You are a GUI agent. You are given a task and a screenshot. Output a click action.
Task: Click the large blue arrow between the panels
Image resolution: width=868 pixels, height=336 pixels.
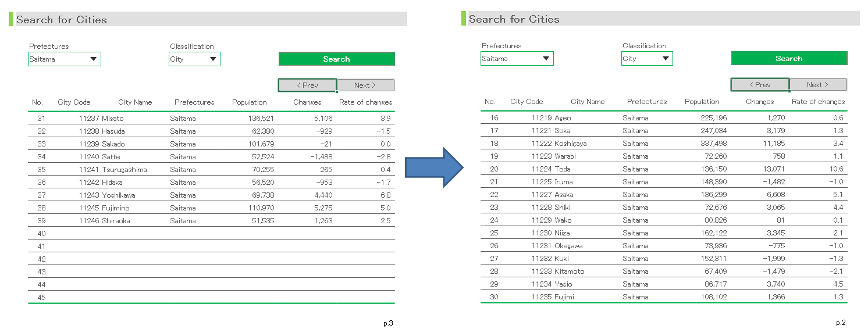click(x=433, y=167)
